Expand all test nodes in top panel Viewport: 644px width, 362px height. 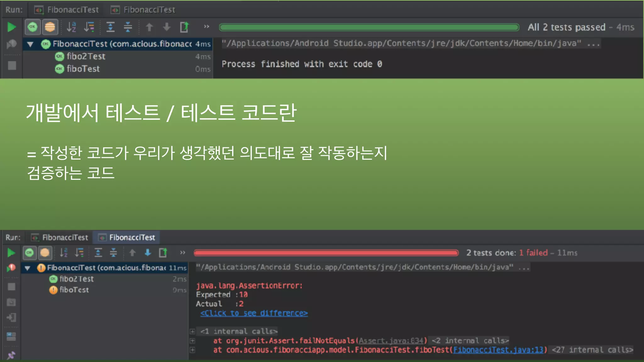pos(110,27)
